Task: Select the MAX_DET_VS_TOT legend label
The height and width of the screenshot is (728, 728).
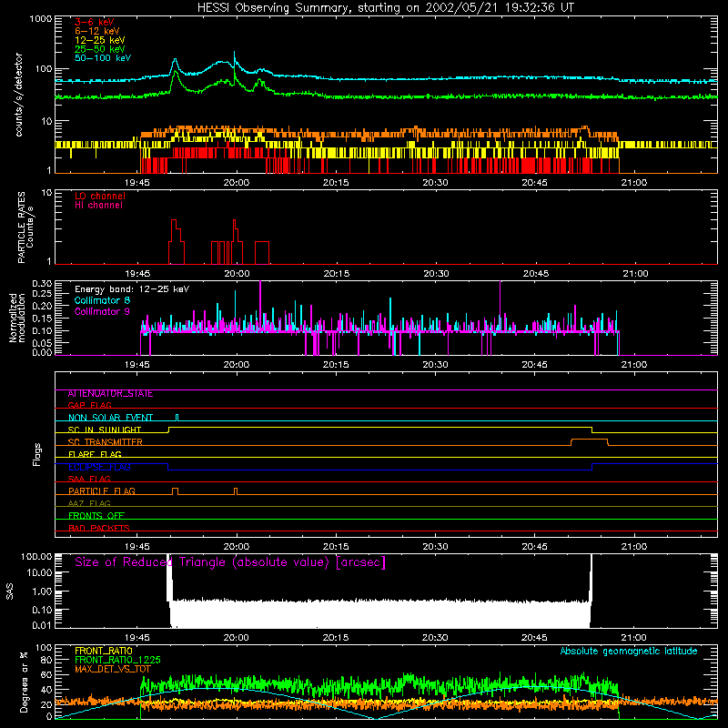Action: coord(112,669)
